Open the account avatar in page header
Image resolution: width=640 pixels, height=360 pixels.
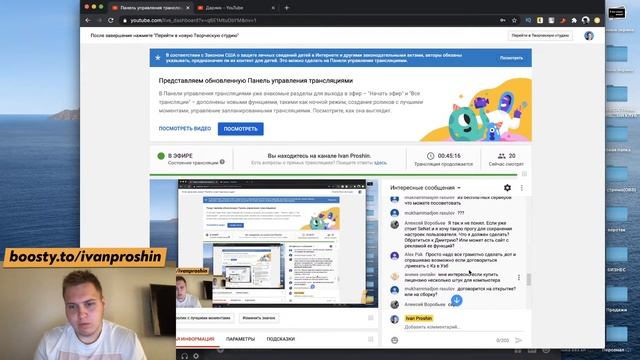pos(589,36)
